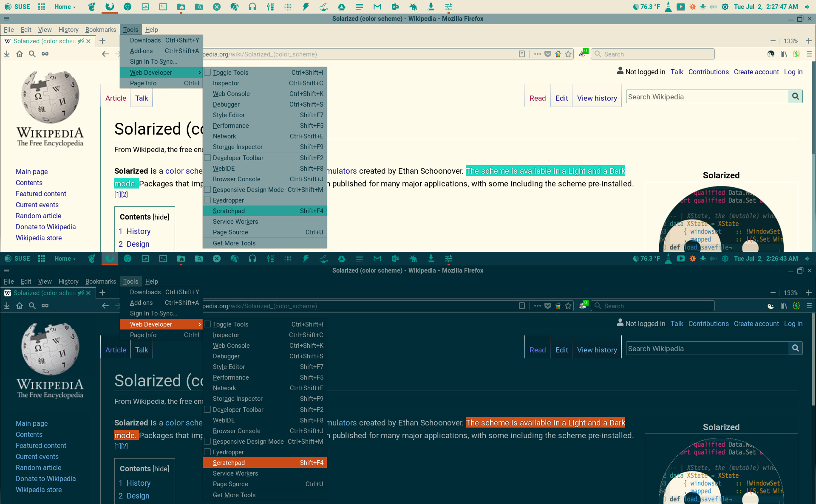Open Home dropdown in the dark top panel
816x504 pixels.
point(65,259)
